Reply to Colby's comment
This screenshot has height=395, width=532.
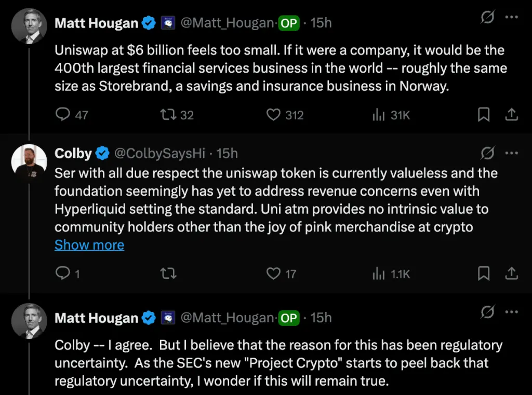[x=63, y=273]
